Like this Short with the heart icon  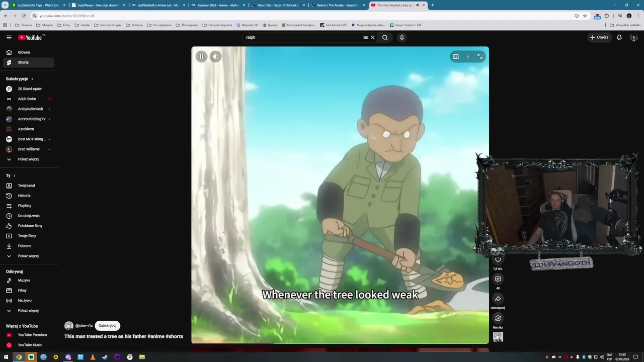498,259
